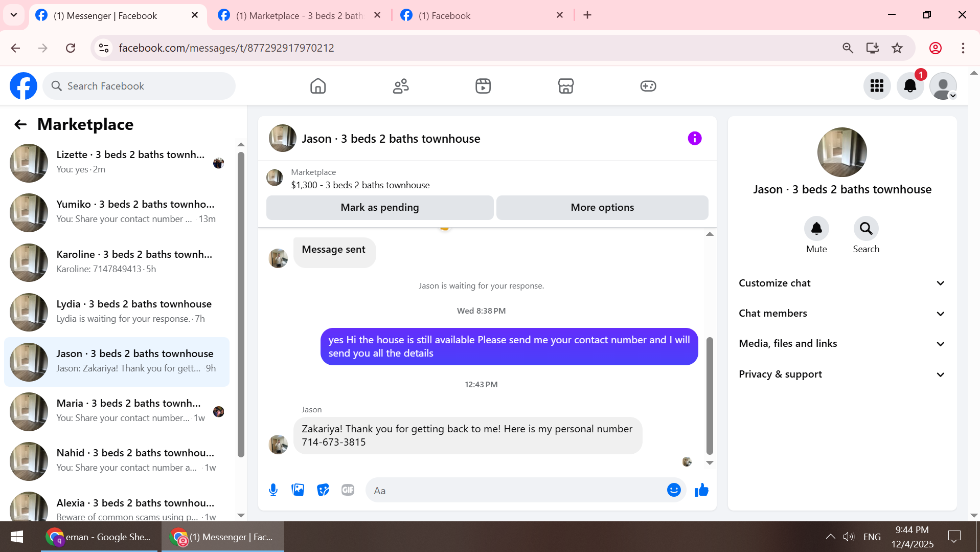Viewport: 980px width, 552px height.
Task: Open Nahid conversation
Action: (117, 461)
